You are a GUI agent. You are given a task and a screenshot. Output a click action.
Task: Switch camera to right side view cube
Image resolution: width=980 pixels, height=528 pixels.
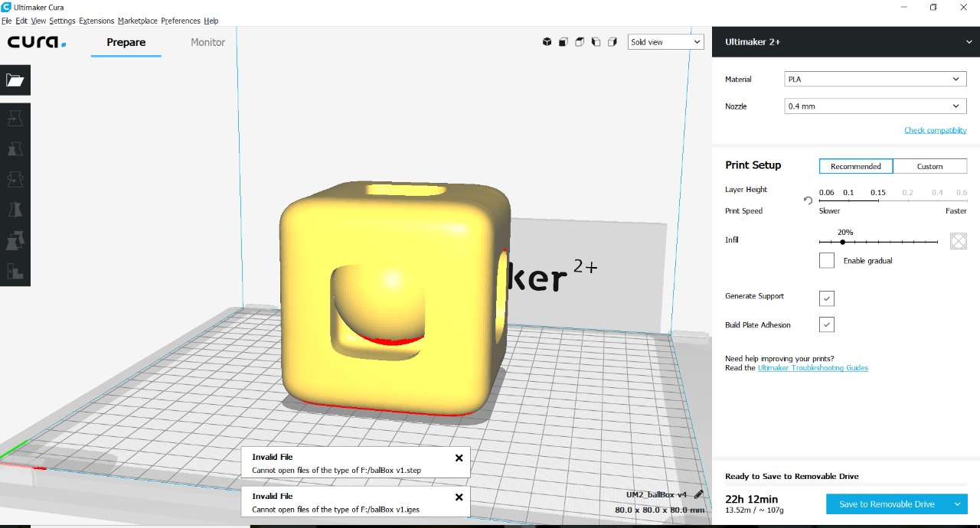(x=612, y=42)
